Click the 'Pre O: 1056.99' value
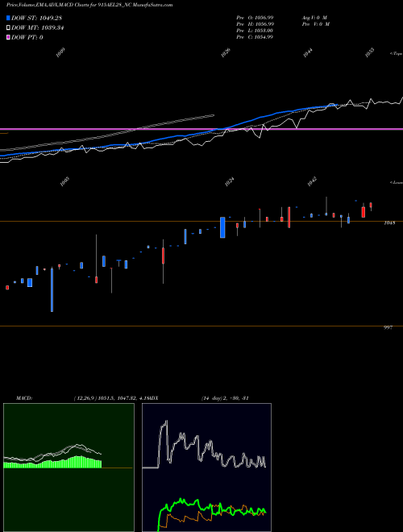403x532 pixels. [255, 18]
